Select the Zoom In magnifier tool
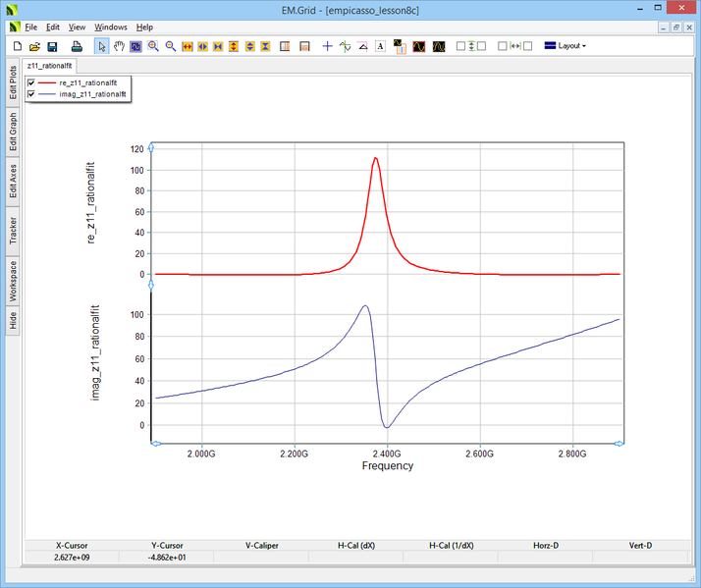 coord(153,46)
